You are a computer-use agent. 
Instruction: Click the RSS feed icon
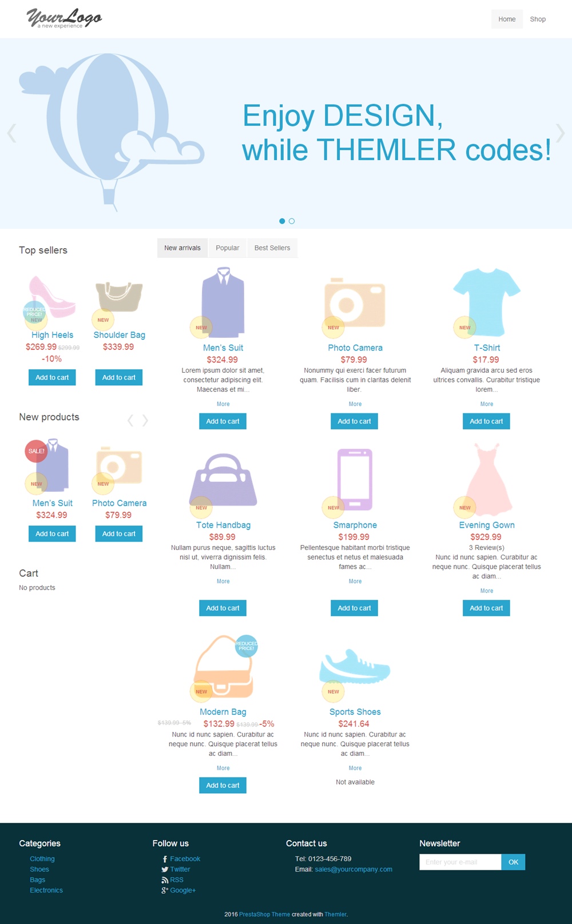[165, 880]
